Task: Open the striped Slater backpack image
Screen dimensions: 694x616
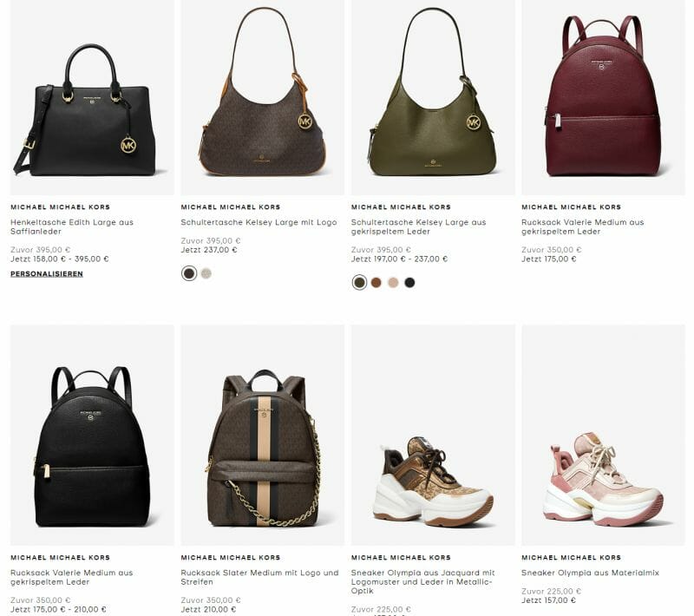Action: (x=263, y=435)
